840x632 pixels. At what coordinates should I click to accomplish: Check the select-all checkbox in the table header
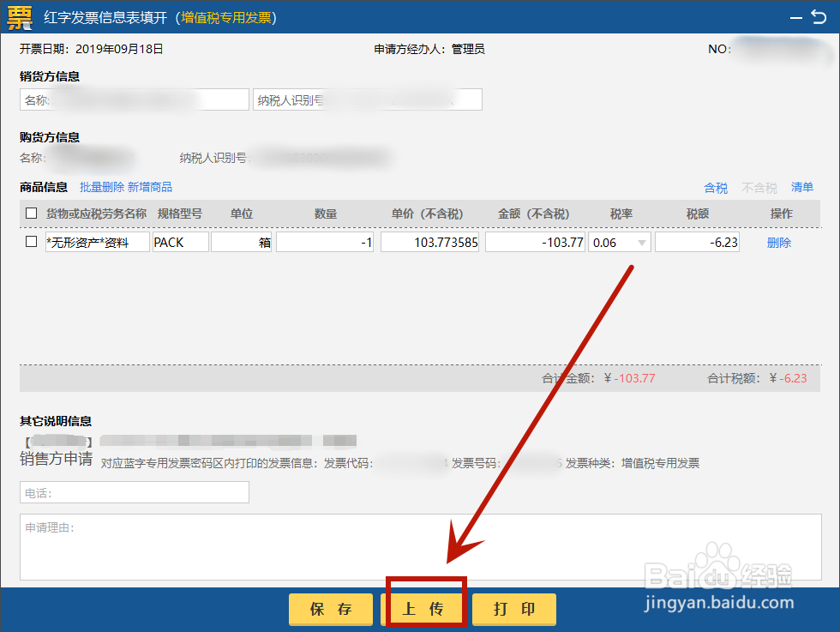point(31,214)
